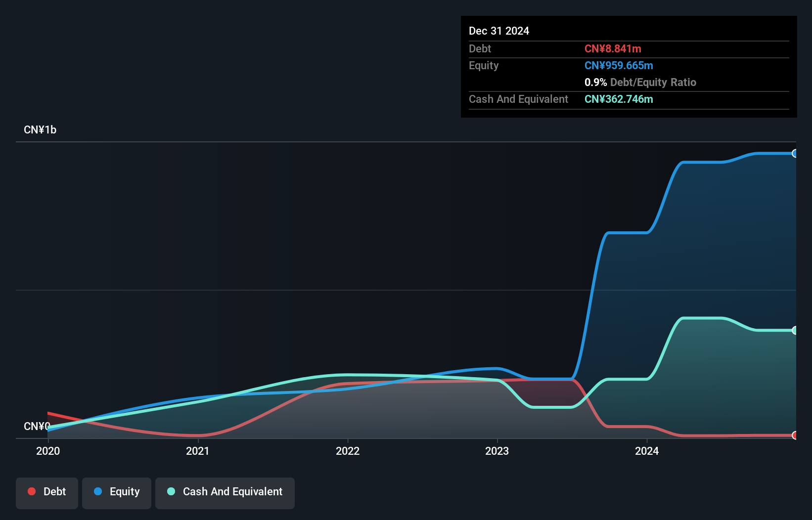Click the Dec 31 2024 tooltip date

(499, 31)
